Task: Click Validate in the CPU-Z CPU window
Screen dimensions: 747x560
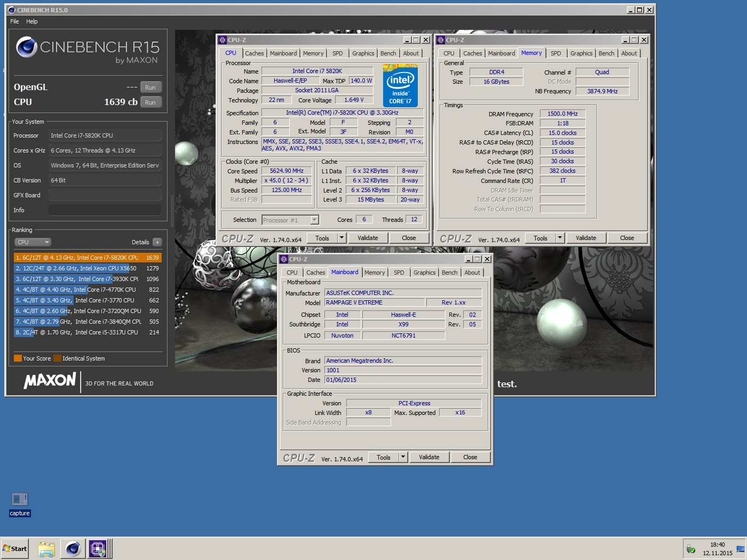Action: click(368, 238)
